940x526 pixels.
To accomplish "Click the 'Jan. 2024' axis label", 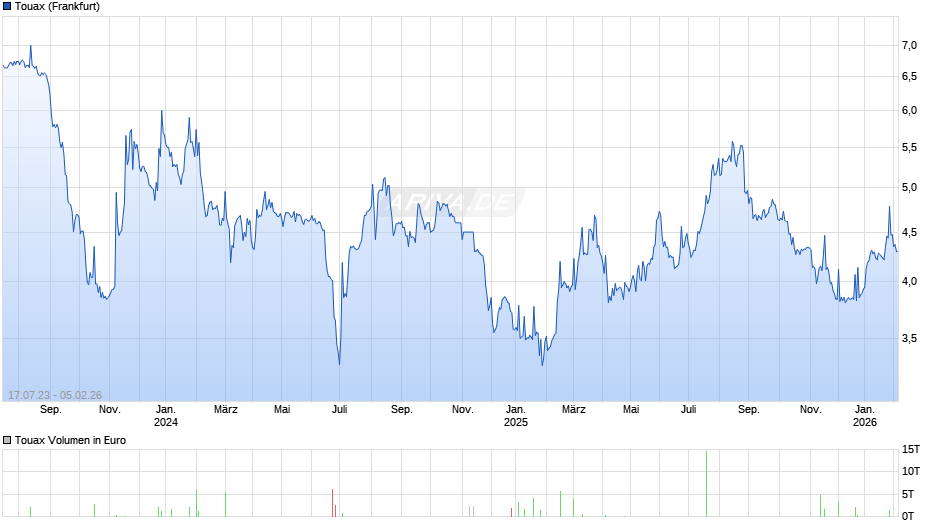I will (x=166, y=416).
